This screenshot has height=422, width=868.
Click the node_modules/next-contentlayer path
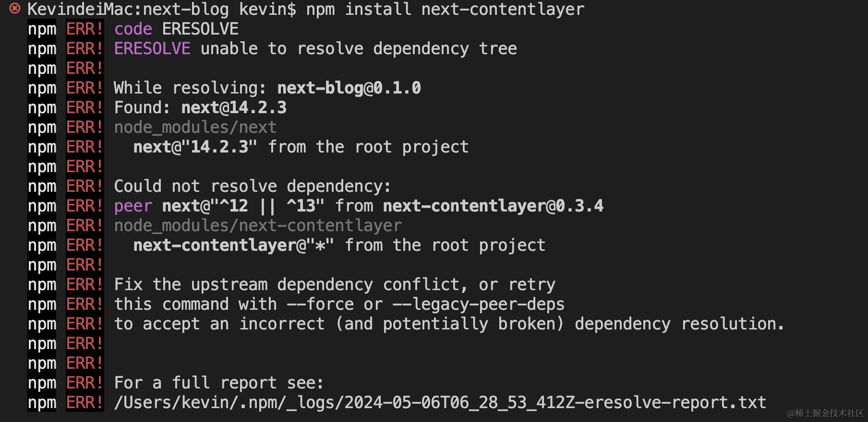coord(258,225)
